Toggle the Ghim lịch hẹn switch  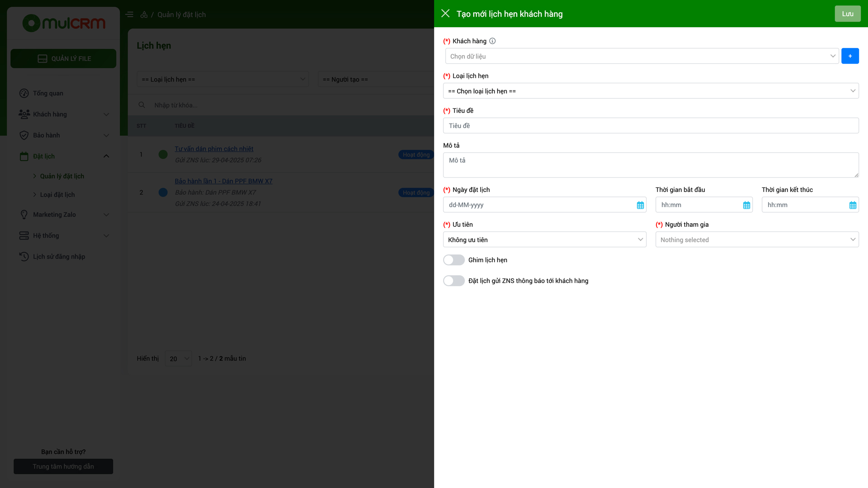click(453, 260)
